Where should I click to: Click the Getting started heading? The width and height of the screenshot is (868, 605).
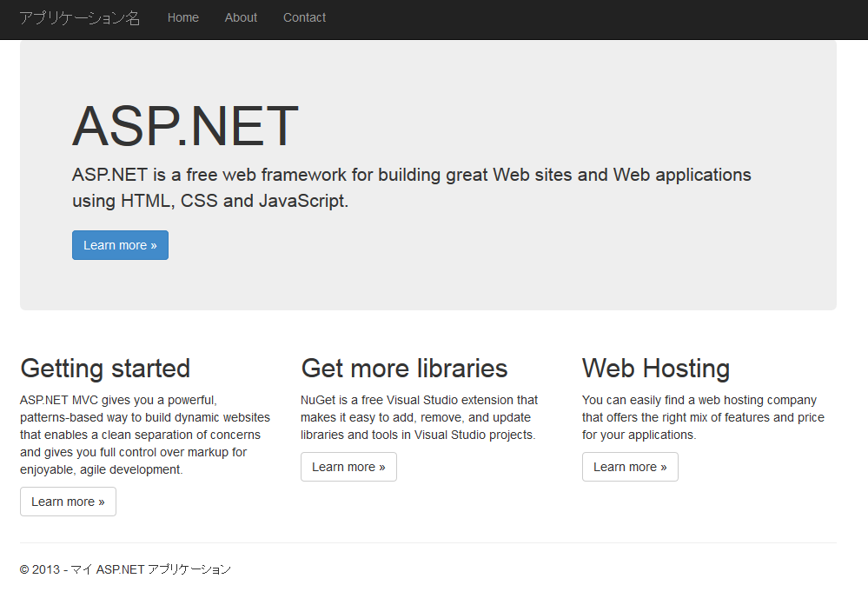[x=105, y=369]
